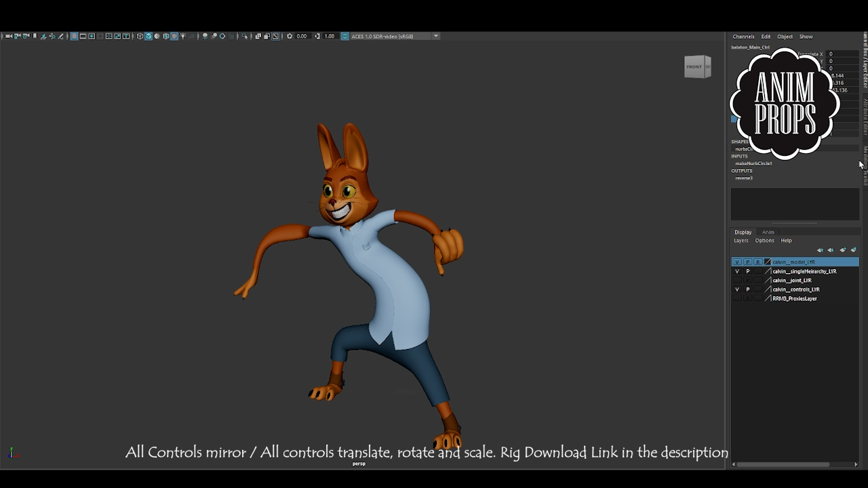Click create layer from selected icon
This screenshot has height=488, width=868.
click(854, 250)
